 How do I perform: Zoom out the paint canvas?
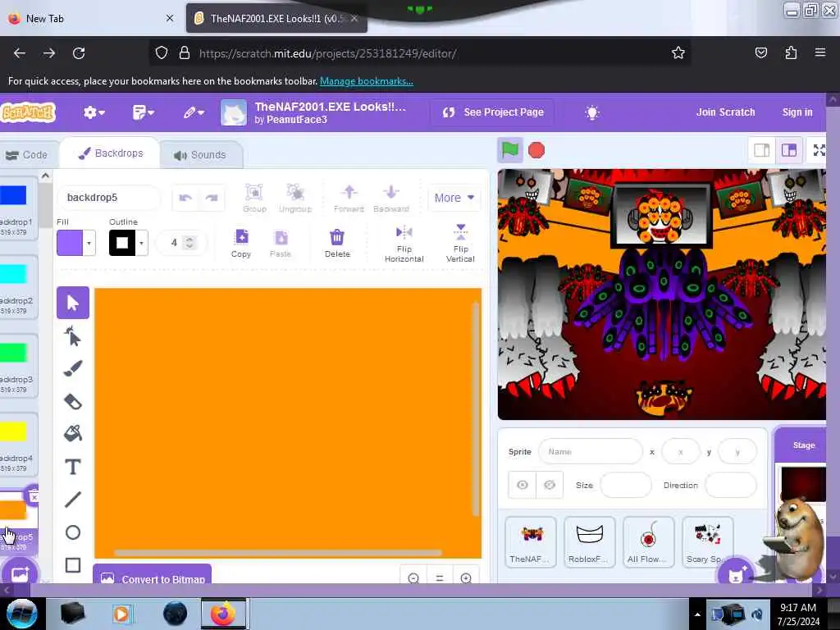click(x=413, y=578)
